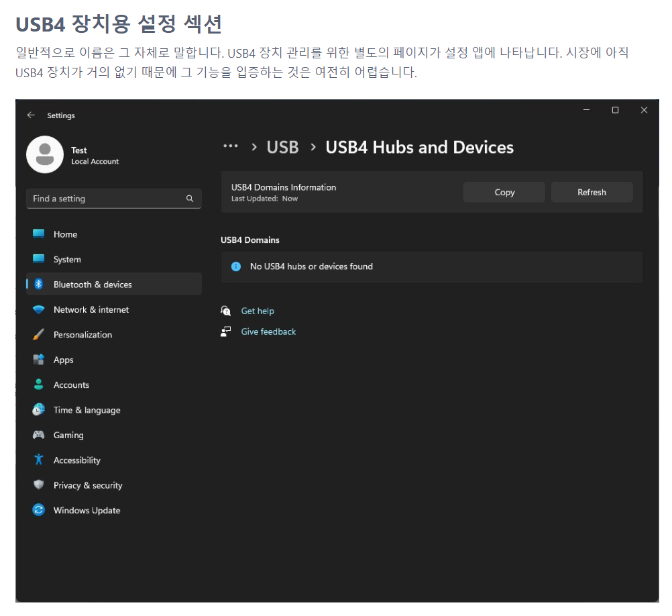Image resolution: width=672 pixels, height=616 pixels.
Task: Click the Last Updated: Now text
Action: pos(264,199)
